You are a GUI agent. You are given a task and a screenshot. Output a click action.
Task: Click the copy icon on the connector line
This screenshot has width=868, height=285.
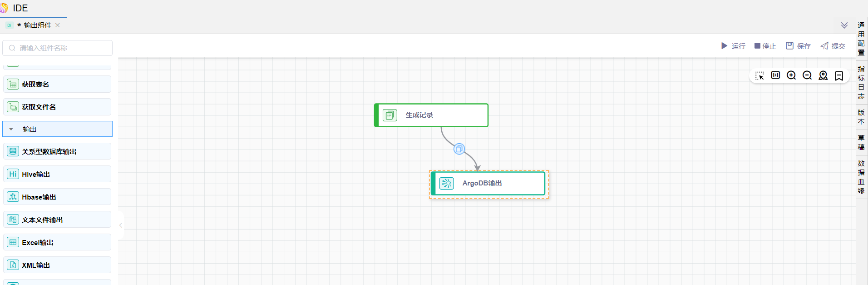[459, 149]
